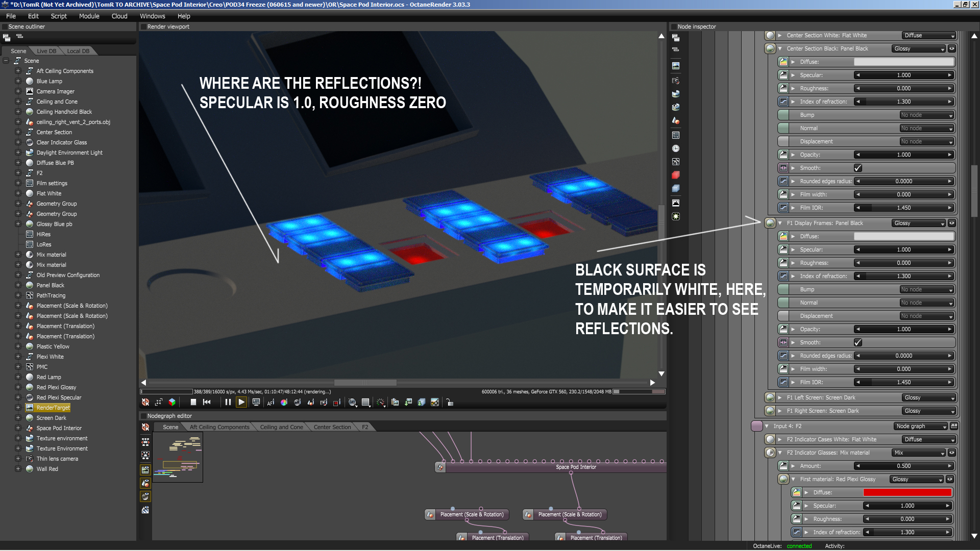Click the red Diffuse color swatch
Viewport: 980px width, 551px height.
[x=907, y=493]
